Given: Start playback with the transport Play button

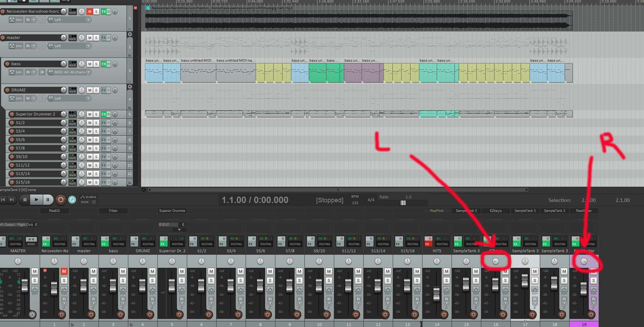Looking at the screenshot, I should point(36,200).
